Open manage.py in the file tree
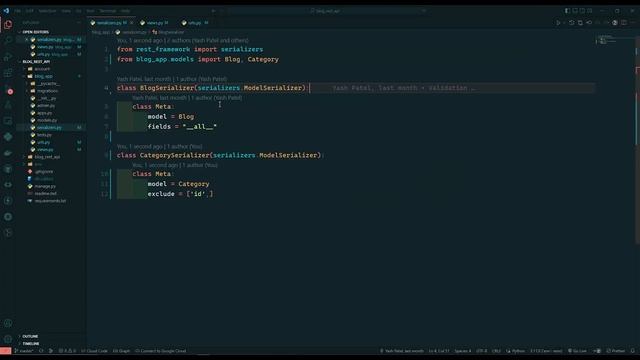Image resolution: width=640 pixels, height=360 pixels. (45, 187)
